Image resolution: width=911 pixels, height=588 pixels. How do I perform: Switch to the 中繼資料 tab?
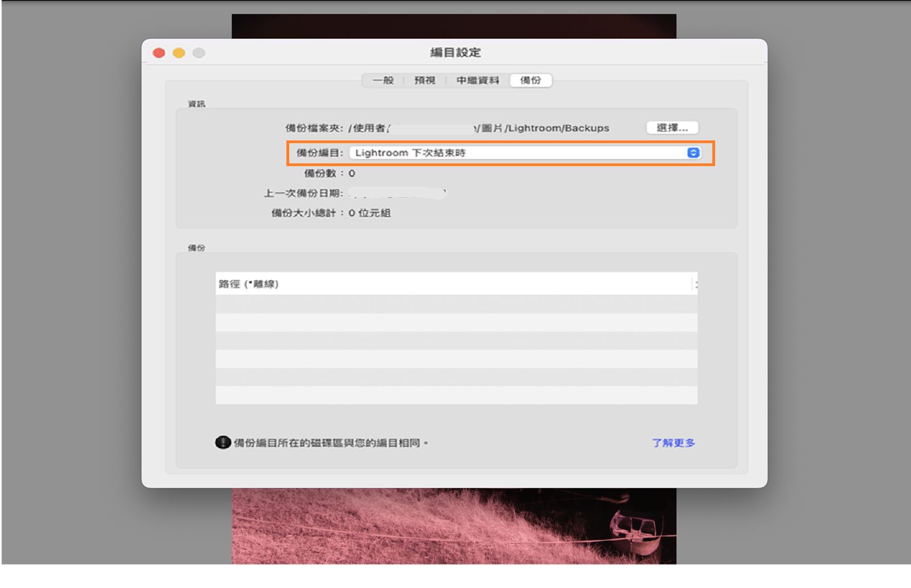pyautogui.click(x=477, y=80)
